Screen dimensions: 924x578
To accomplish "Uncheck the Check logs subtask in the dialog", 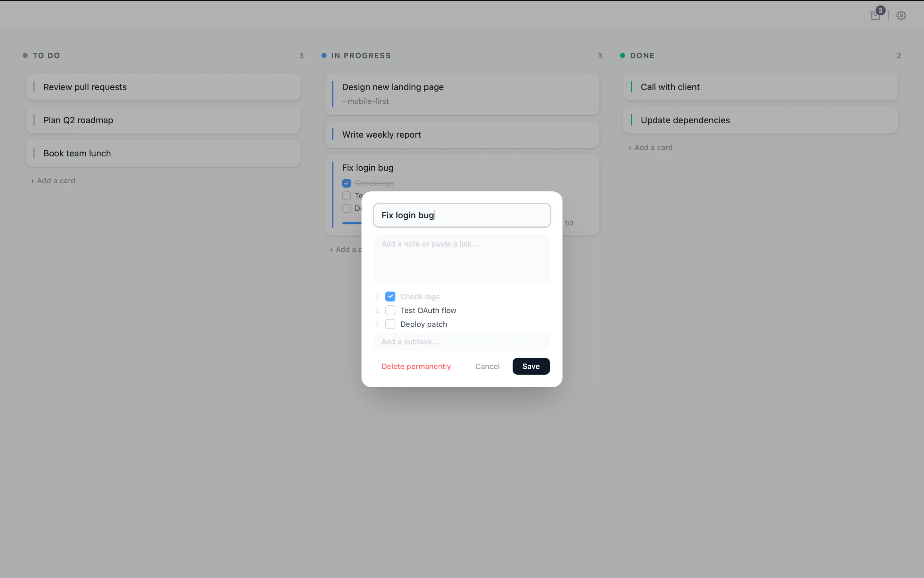I will pos(390,297).
